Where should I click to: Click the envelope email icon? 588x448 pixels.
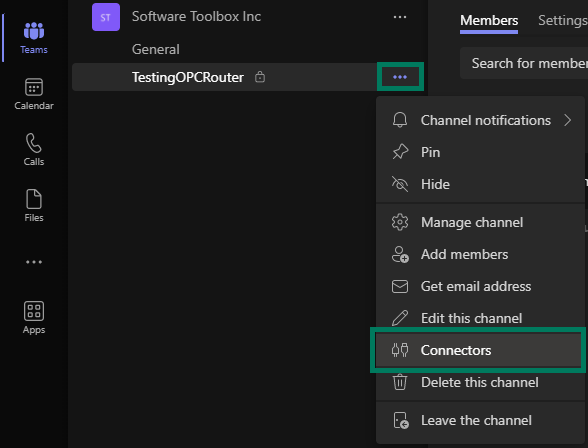(x=400, y=286)
